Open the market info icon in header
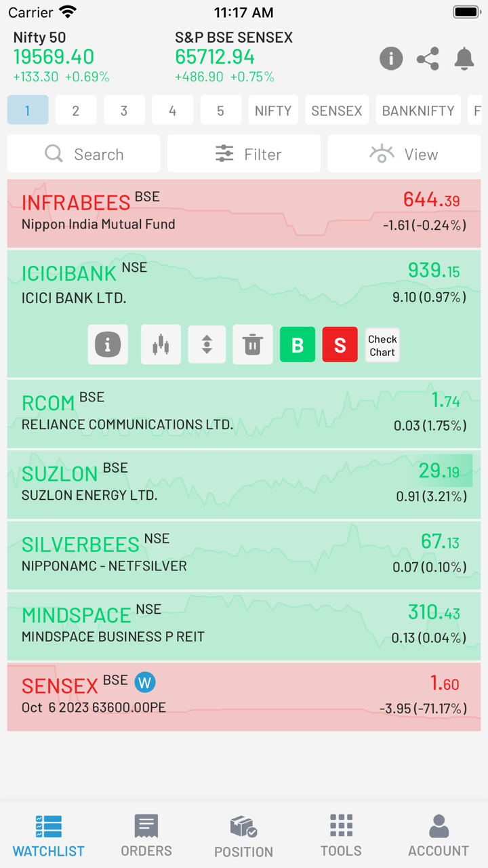The image size is (488, 868). tap(391, 59)
